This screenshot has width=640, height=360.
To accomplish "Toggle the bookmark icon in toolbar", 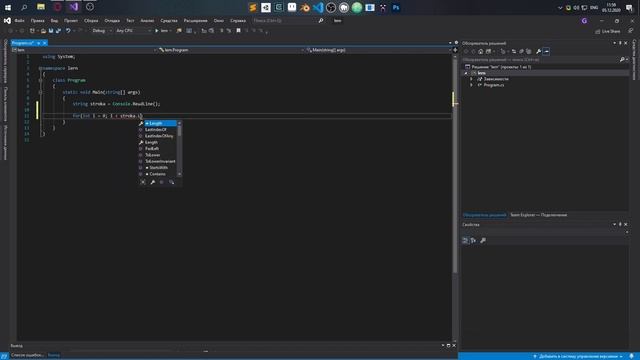I will [238, 31].
